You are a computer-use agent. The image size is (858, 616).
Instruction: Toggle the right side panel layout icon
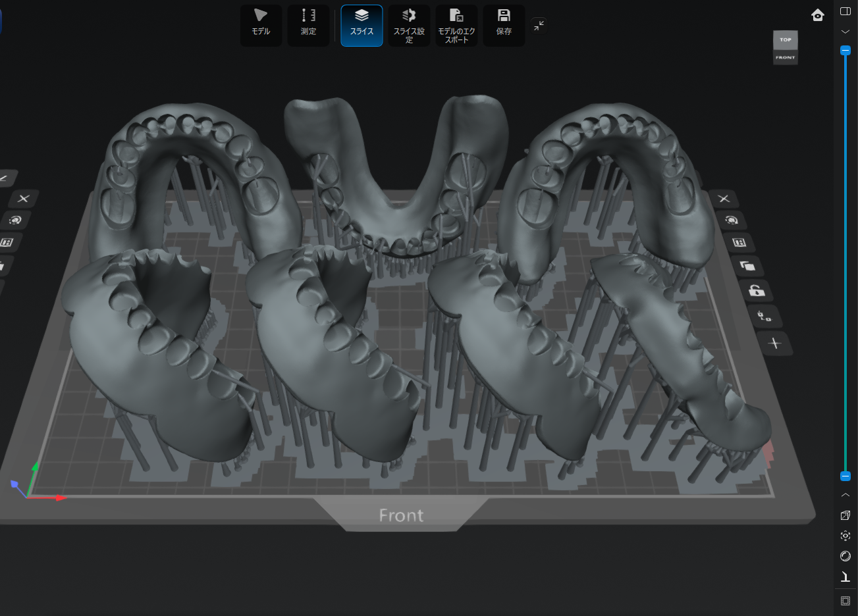[845, 11]
